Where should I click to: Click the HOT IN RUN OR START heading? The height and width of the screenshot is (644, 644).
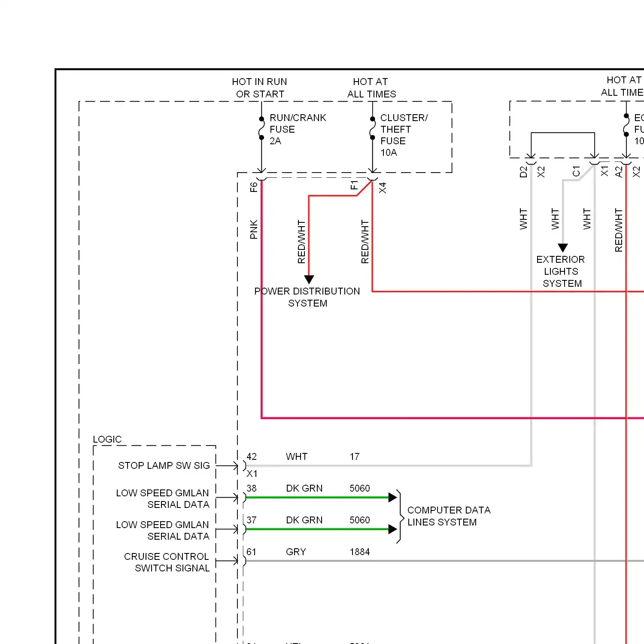(260, 88)
